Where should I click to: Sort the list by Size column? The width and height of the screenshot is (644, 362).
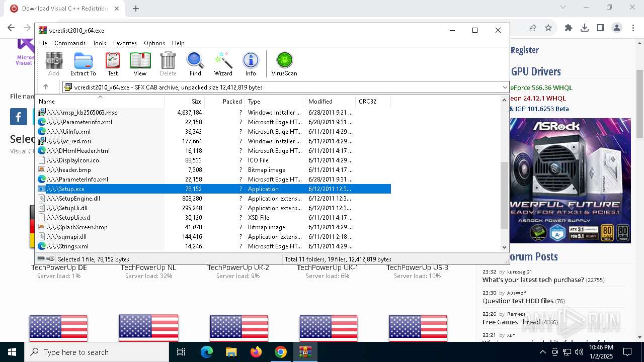pos(184,101)
